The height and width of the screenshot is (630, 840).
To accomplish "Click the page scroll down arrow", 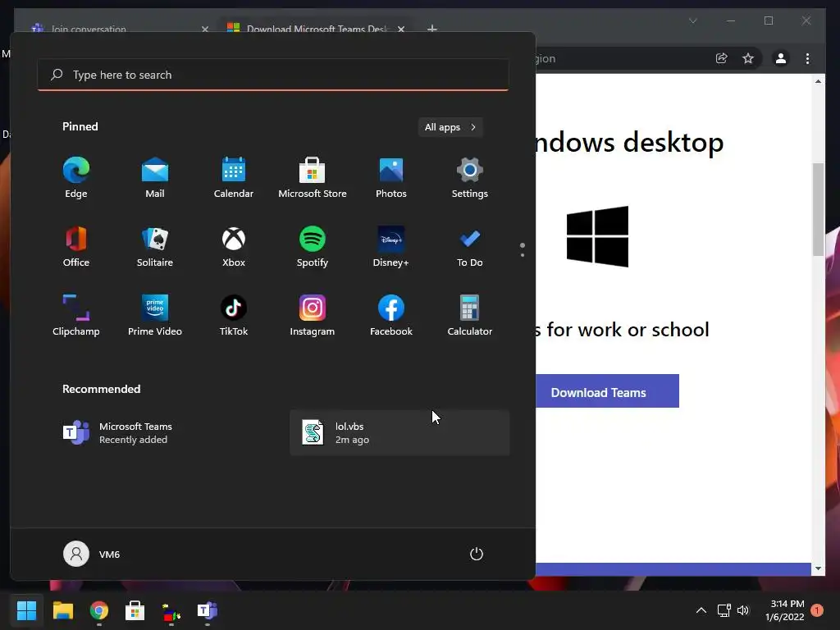I will pos(818,568).
